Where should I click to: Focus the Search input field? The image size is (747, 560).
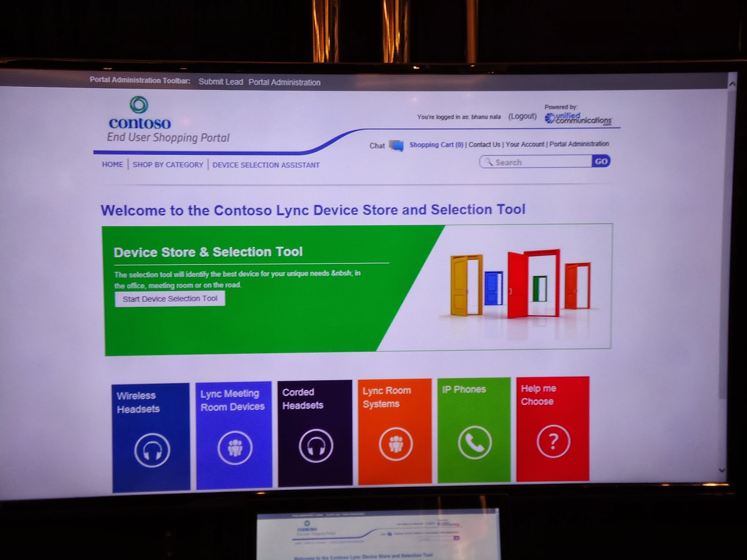click(536, 162)
